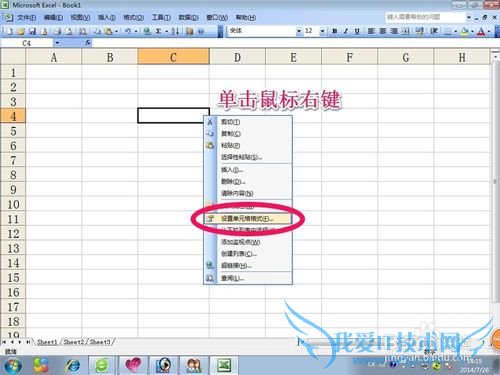Click the Excel taskbar button
500x375 pixels.
point(224,365)
